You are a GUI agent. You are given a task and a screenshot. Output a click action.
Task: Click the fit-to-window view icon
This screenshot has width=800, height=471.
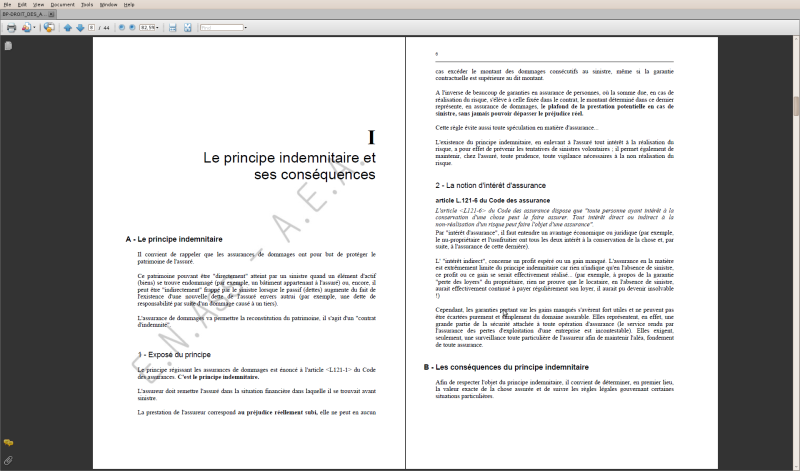pyautogui.click(x=188, y=28)
